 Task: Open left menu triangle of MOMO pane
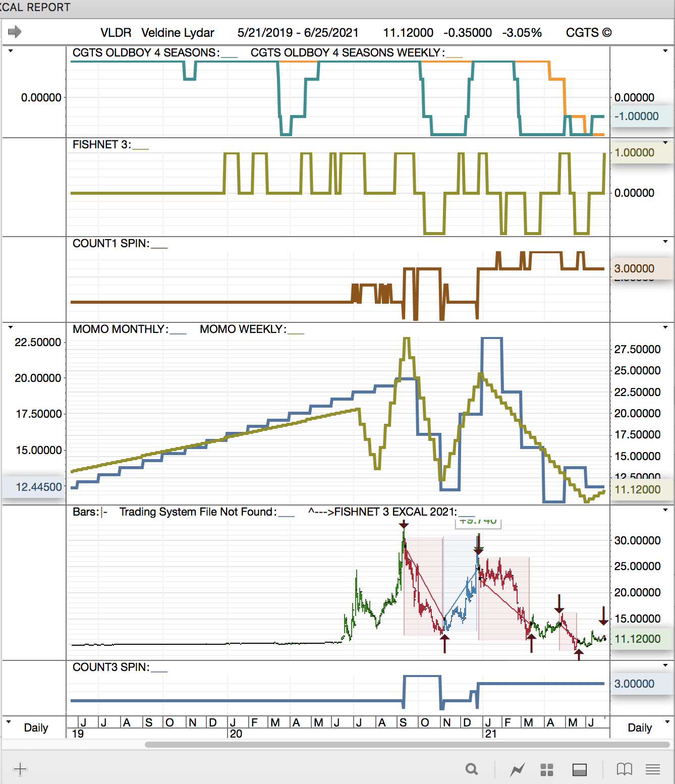click(10, 327)
